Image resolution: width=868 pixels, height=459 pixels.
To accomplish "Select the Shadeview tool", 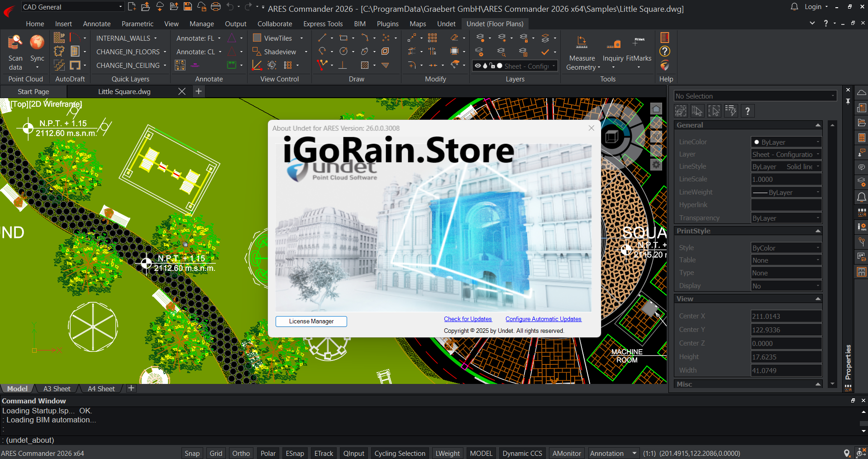I will point(279,52).
